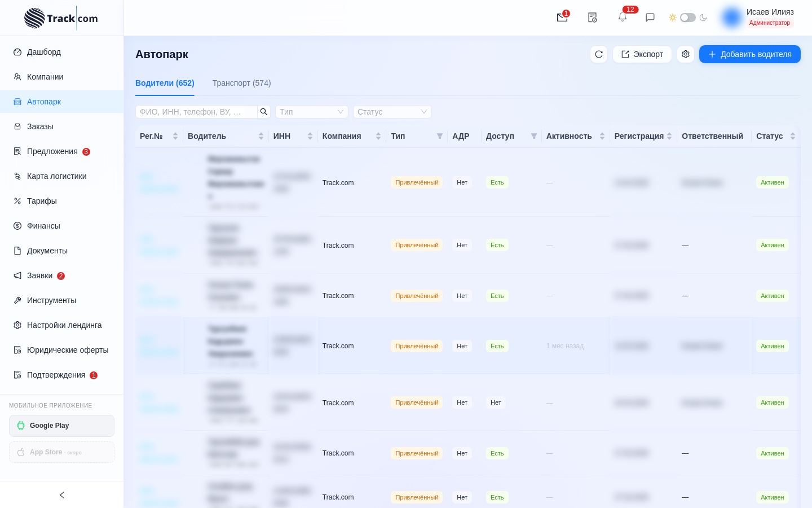Open the notifications bell
This screenshot has height=508, width=812.
pyautogui.click(x=623, y=17)
